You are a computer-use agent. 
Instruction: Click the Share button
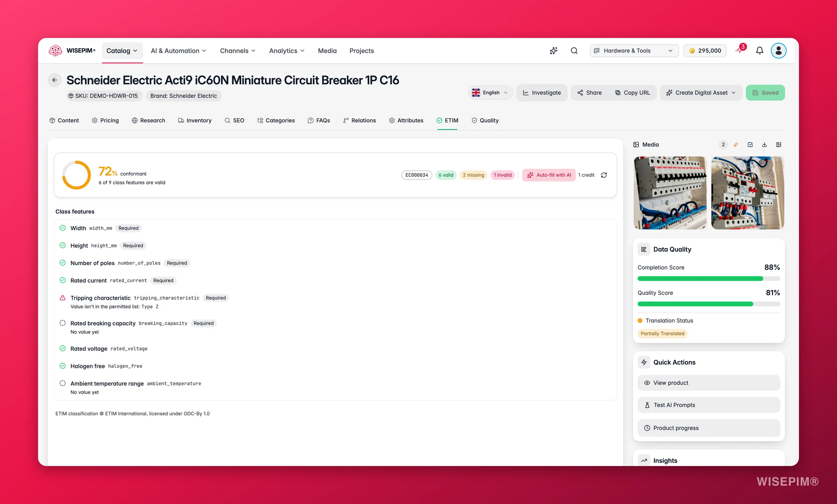click(589, 92)
